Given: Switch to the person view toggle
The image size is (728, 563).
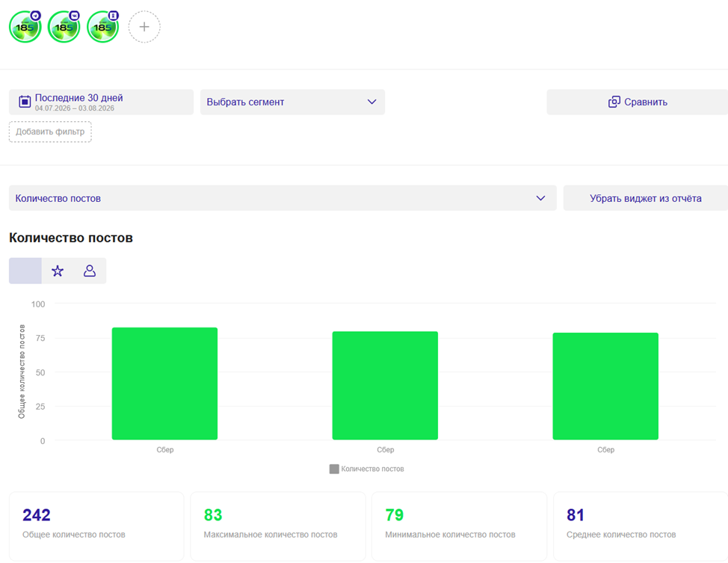Looking at the screenshot, I should pos(90,271).
